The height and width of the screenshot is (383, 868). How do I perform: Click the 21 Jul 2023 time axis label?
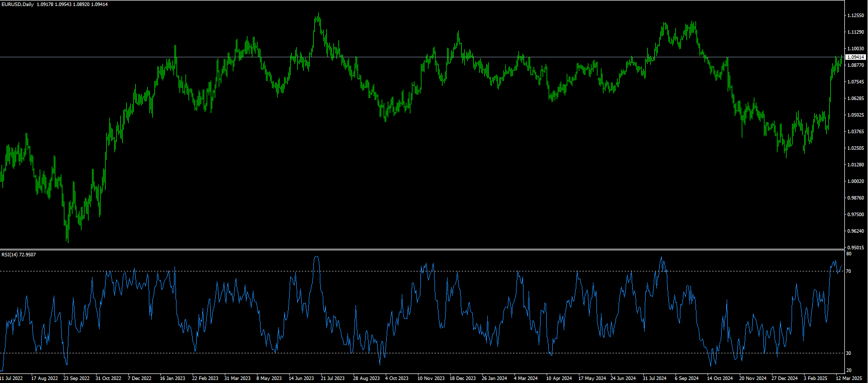click(333, 378)
